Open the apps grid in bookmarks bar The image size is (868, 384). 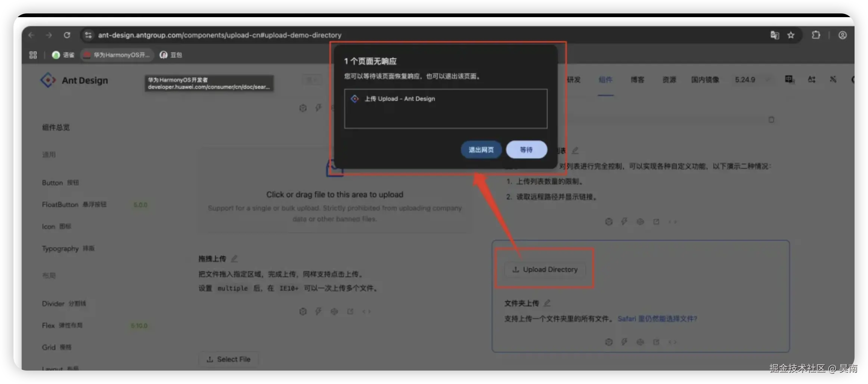33,55
